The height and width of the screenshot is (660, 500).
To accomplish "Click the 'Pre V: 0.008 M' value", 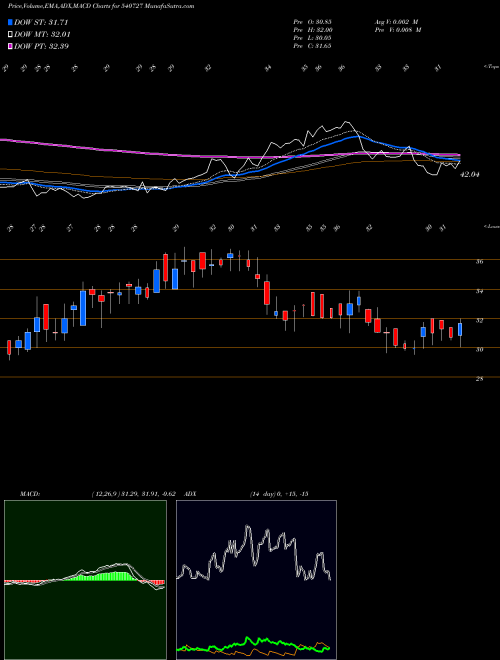I will click(397, 30).
